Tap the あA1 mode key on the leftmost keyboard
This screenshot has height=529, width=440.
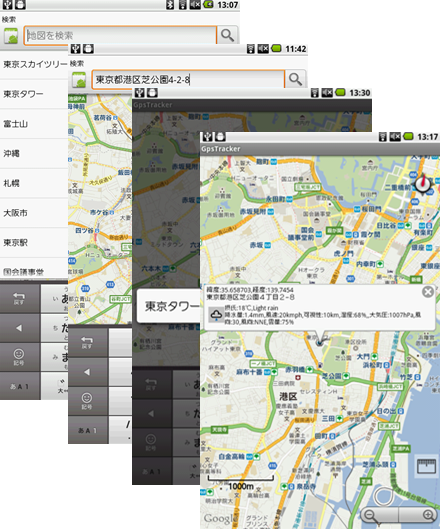(20, 386)
